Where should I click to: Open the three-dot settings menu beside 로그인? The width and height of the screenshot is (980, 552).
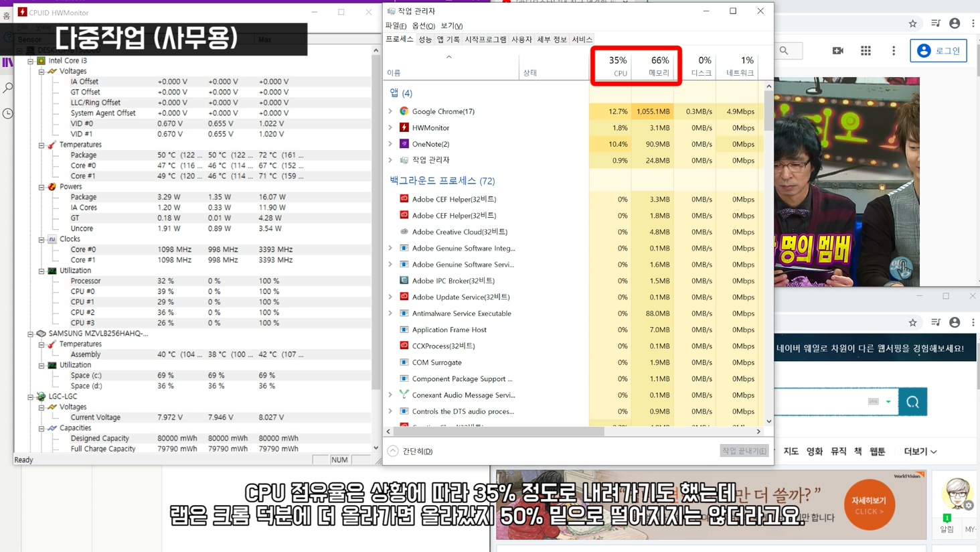[x=894, y=51]
